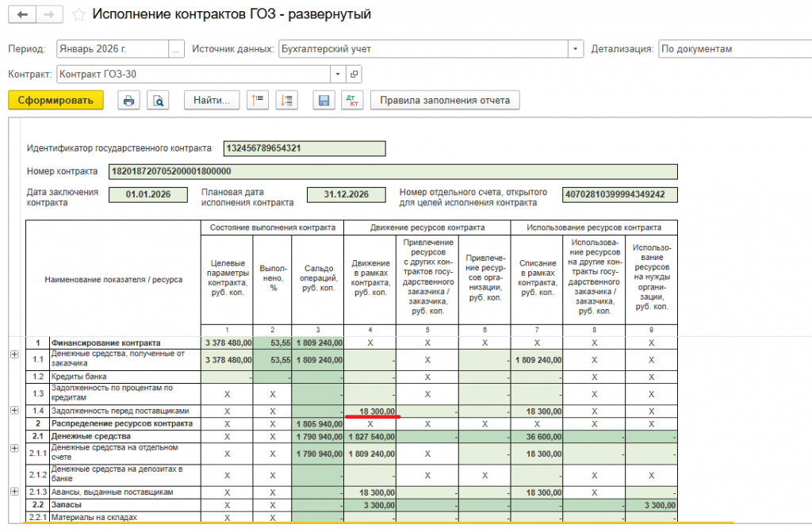Image resolution: width=812 pixels, height=532 pixels.
Task: Expand row 1.1 Денежные средства, полученные от заказчика
Action: tap(14, 355)
